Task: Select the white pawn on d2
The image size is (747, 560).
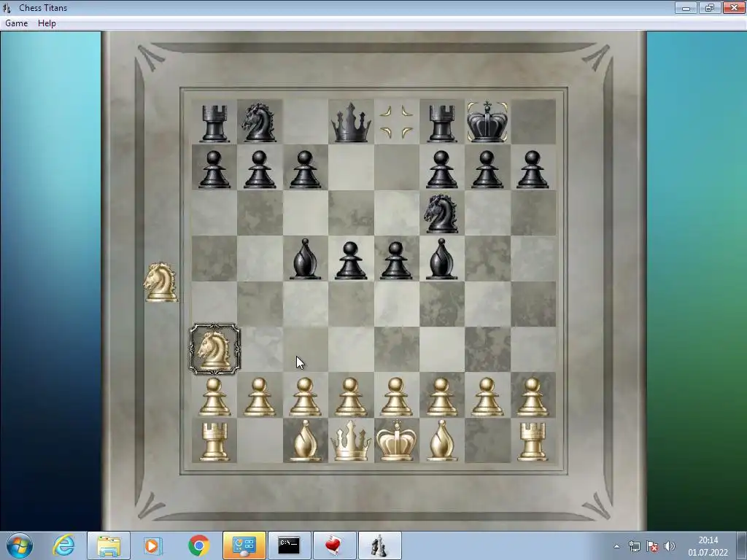Action: pyautogui.click(x=351, y=397)
